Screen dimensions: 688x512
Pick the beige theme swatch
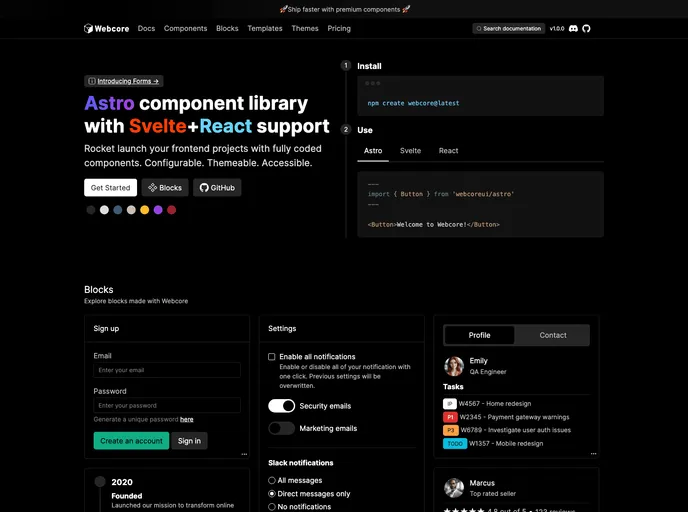click(131, 210)
